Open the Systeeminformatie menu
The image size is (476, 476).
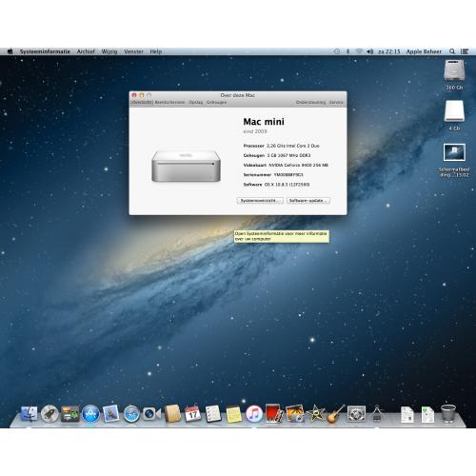pyautogui.click(x=45, y=51)
